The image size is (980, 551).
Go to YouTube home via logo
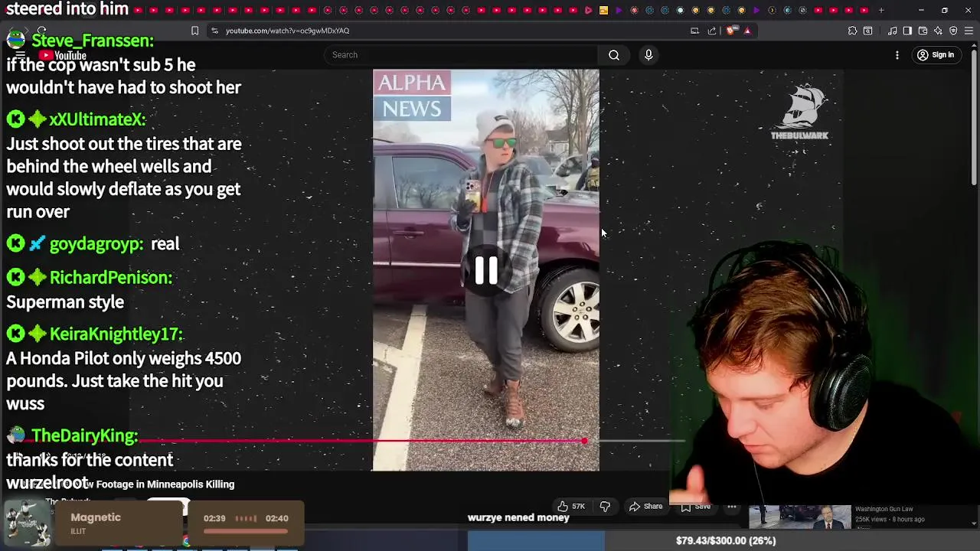pos(63,55)
